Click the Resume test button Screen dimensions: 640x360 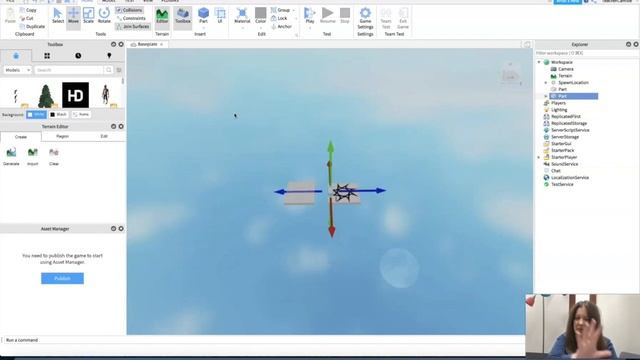(x=327, y=16)
